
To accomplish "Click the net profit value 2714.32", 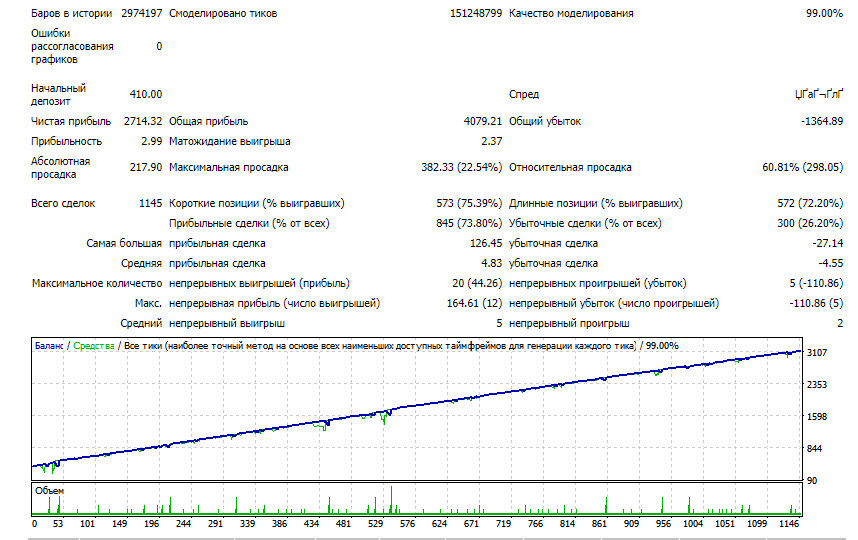I will [143, 121].
